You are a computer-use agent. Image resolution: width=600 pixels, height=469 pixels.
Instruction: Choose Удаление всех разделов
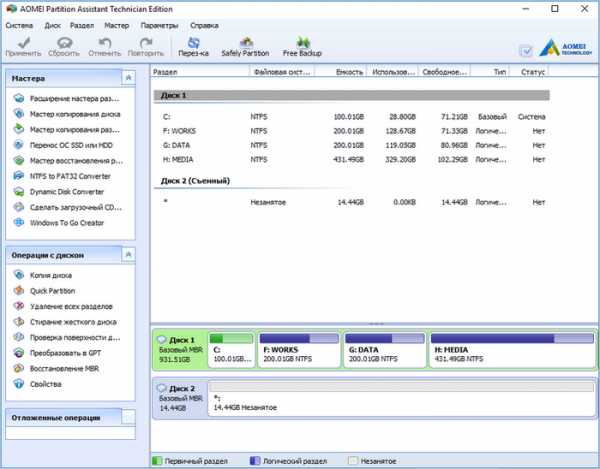pos(63,306)
